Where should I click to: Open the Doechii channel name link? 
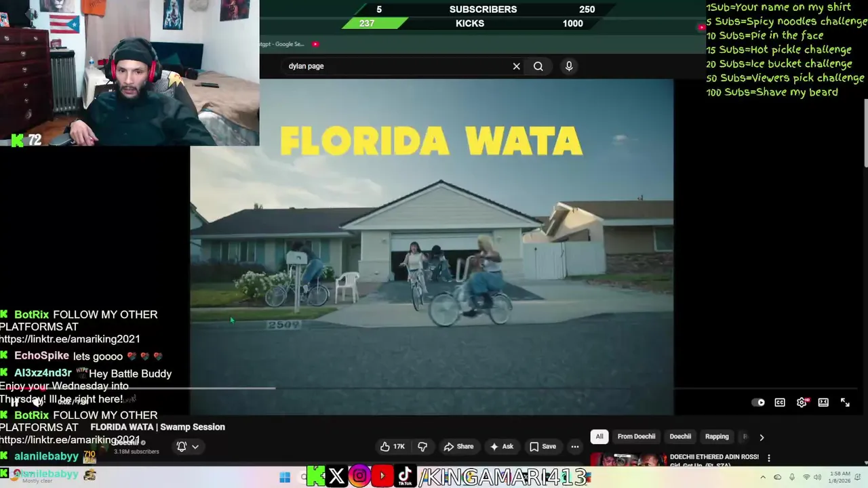pos(126,442)
